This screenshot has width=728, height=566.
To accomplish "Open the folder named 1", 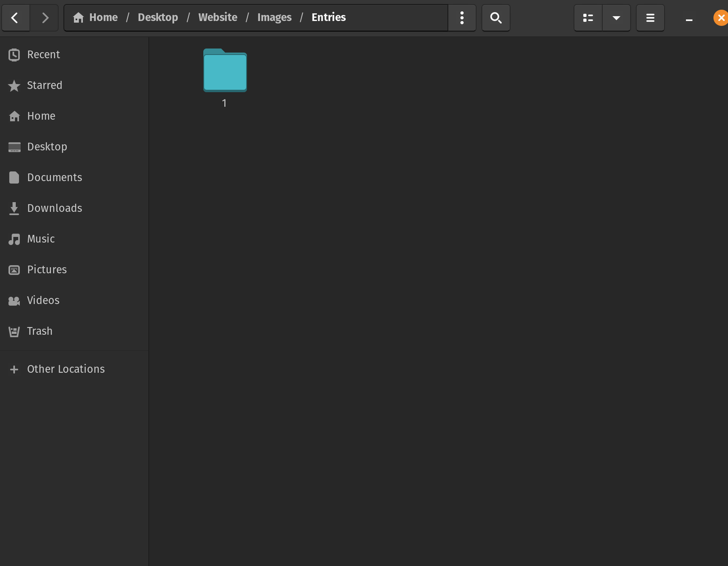I will [225, 72].
